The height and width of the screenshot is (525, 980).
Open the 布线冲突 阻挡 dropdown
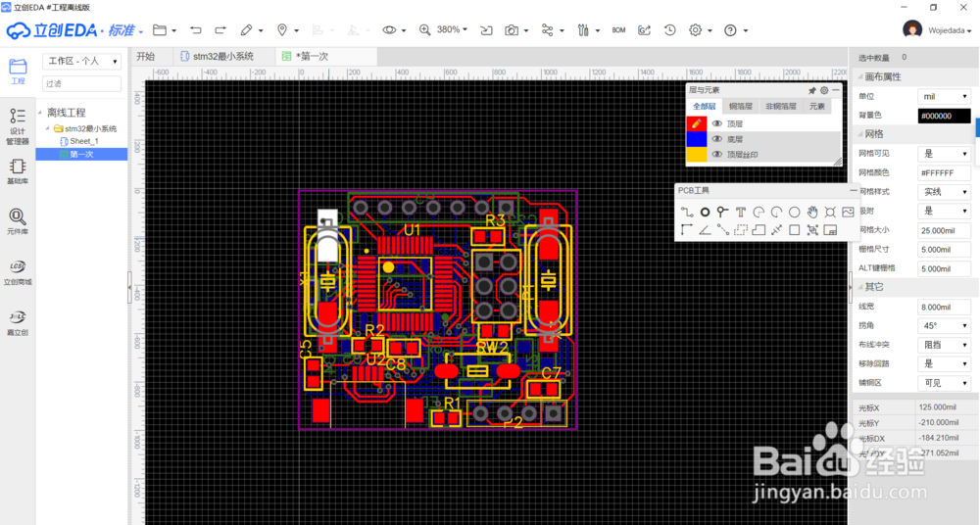point(944,345)
